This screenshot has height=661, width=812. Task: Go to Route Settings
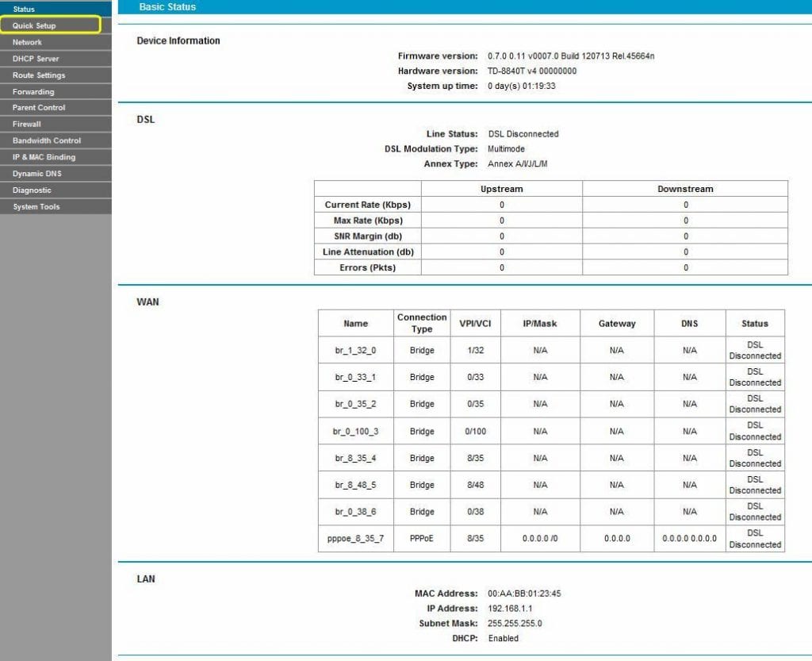coord(38,75)
